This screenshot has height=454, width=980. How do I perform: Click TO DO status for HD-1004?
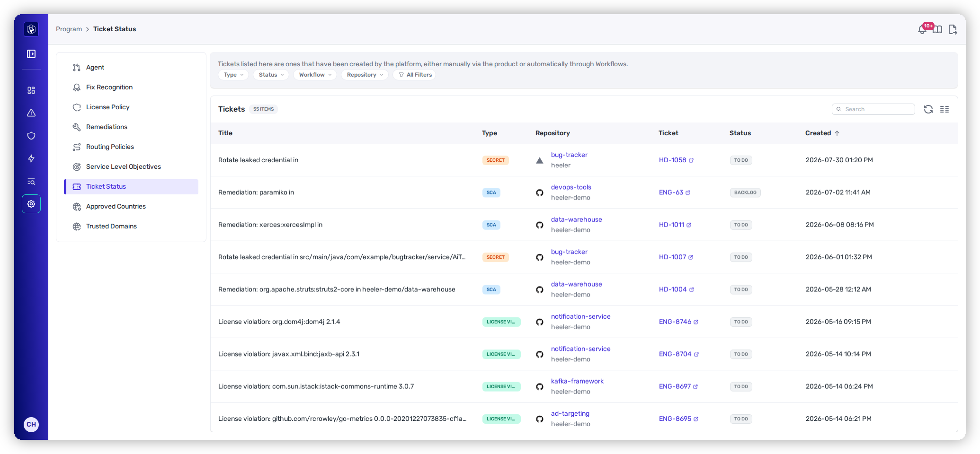(x=741, y=289)
